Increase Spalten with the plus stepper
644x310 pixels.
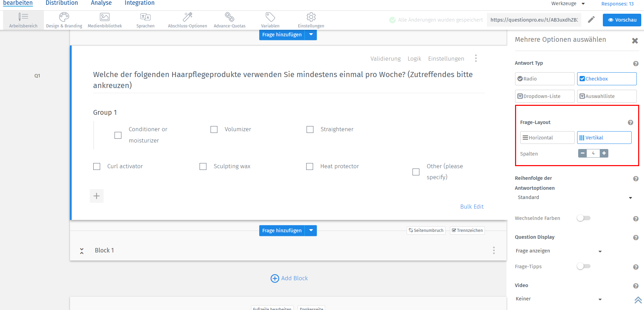pos(604,153)
